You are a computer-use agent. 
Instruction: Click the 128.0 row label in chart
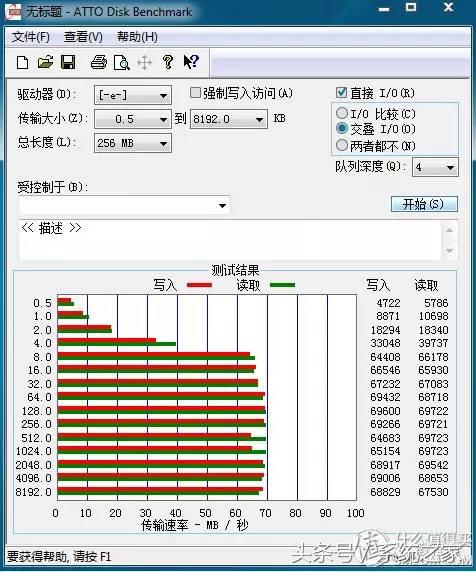(x=36, y=411)
